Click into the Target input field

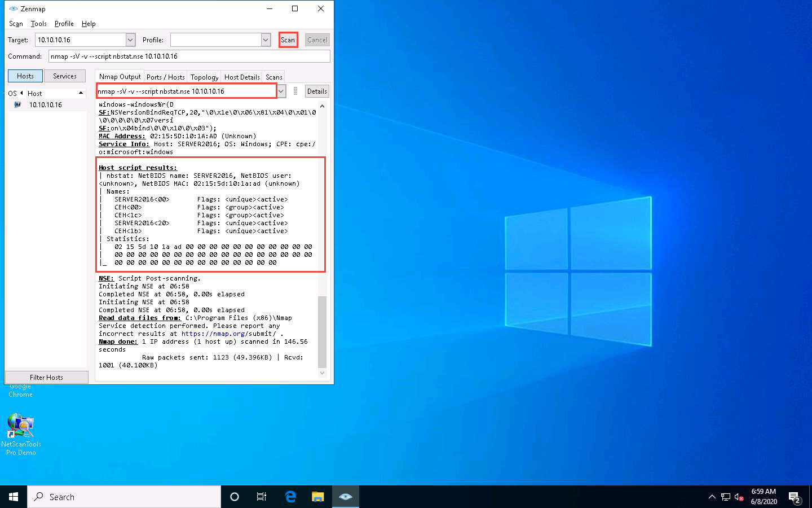(81, 40)
